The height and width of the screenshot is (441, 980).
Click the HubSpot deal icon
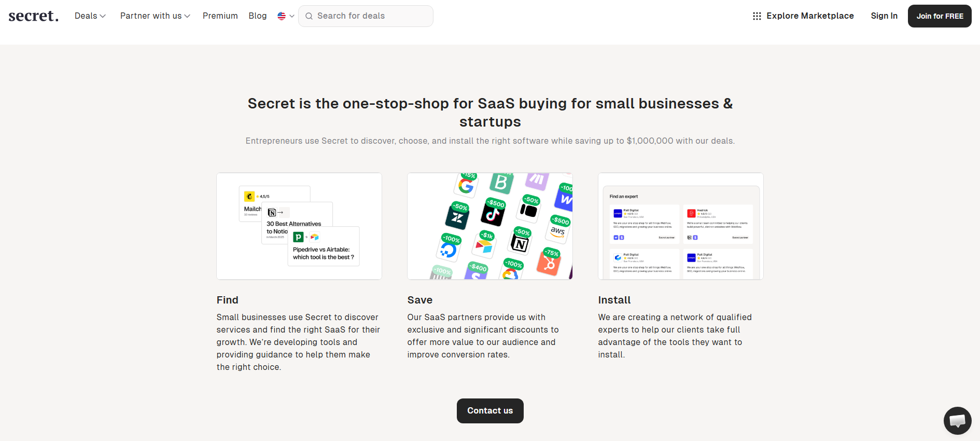[549, 264]
